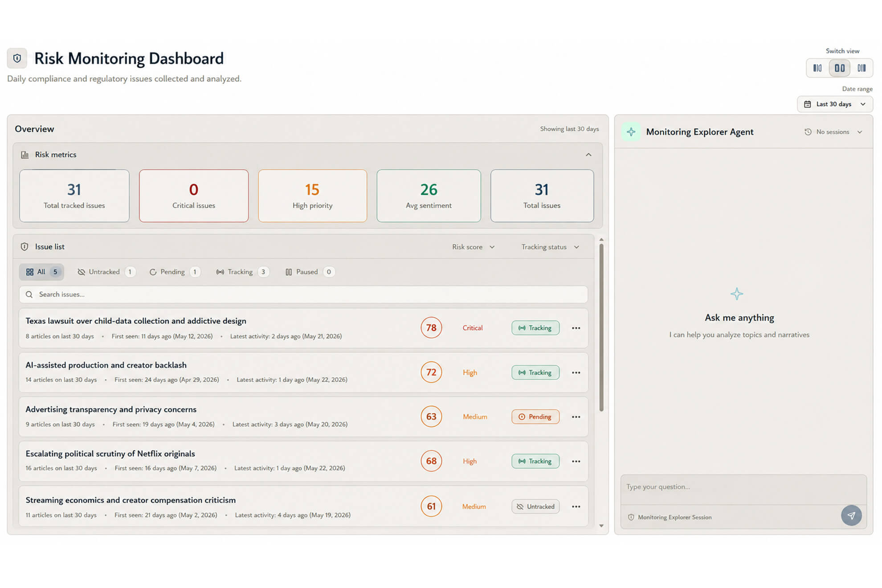Click the Monitoring Explorer Agent sparkle icon
Screen dimensions: 882x588
631,132
